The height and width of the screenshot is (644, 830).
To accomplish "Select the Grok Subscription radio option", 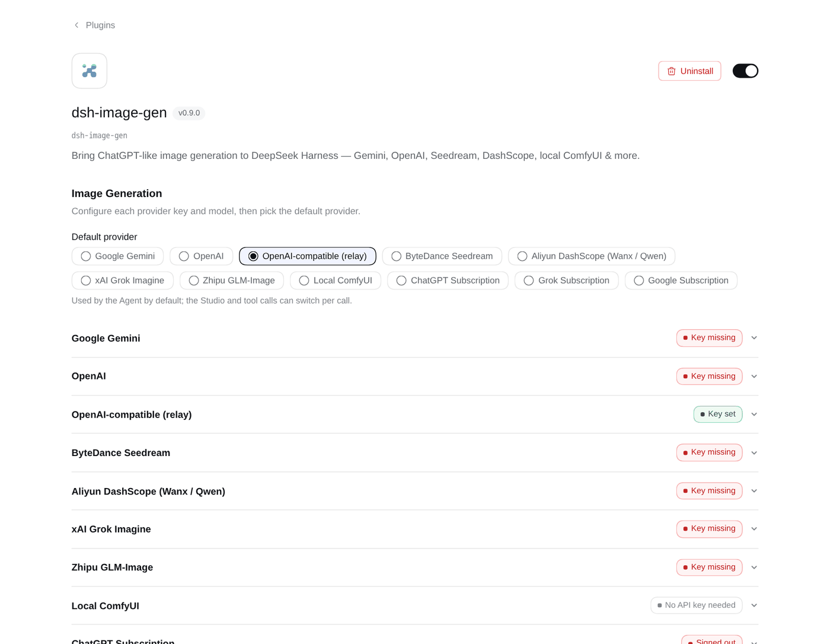I will coord(567,280).
